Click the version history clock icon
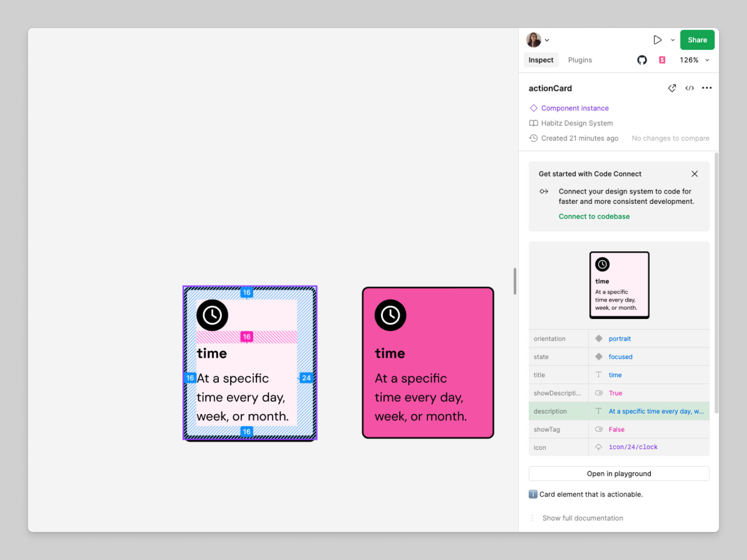Image resolution: width=747 pixels, height=560 pixels. tap(533, 138)
